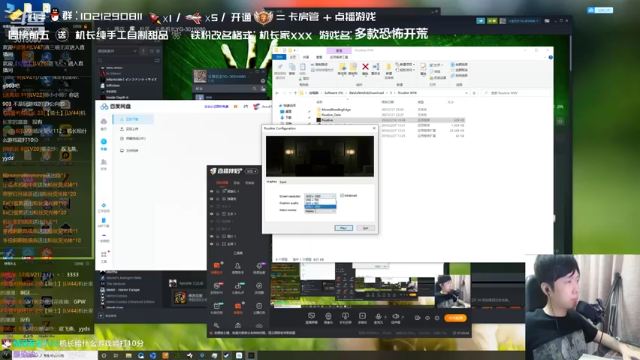This screenshot has width=640, height=360.
Task: Expand the address bar history chevron in Explorer
Action: pos(466,93)
